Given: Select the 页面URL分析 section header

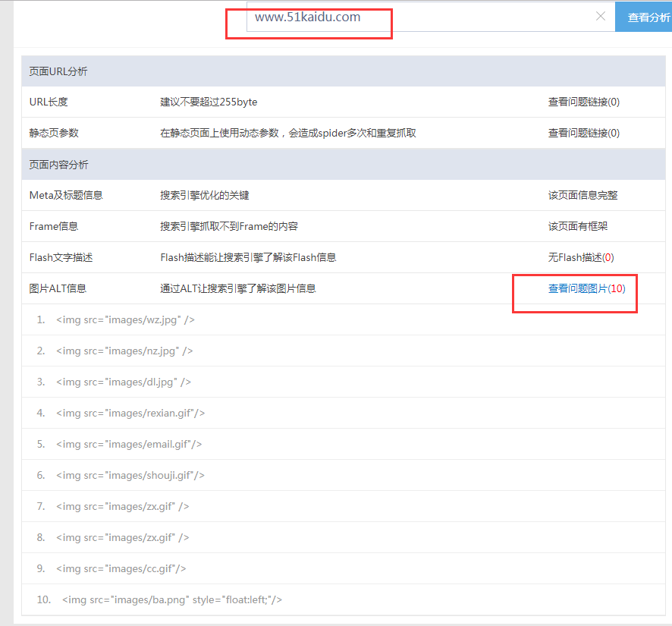Looking at the screenshot, I should (52, 71).
